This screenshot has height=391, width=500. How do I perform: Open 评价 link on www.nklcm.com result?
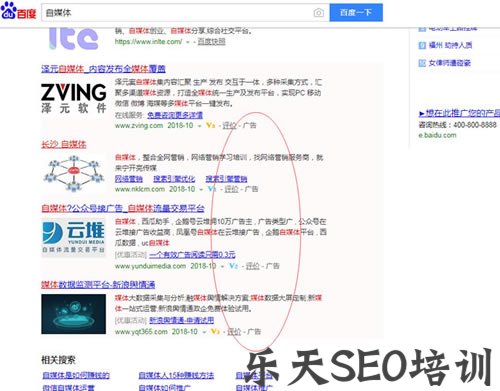click(231, 189)
